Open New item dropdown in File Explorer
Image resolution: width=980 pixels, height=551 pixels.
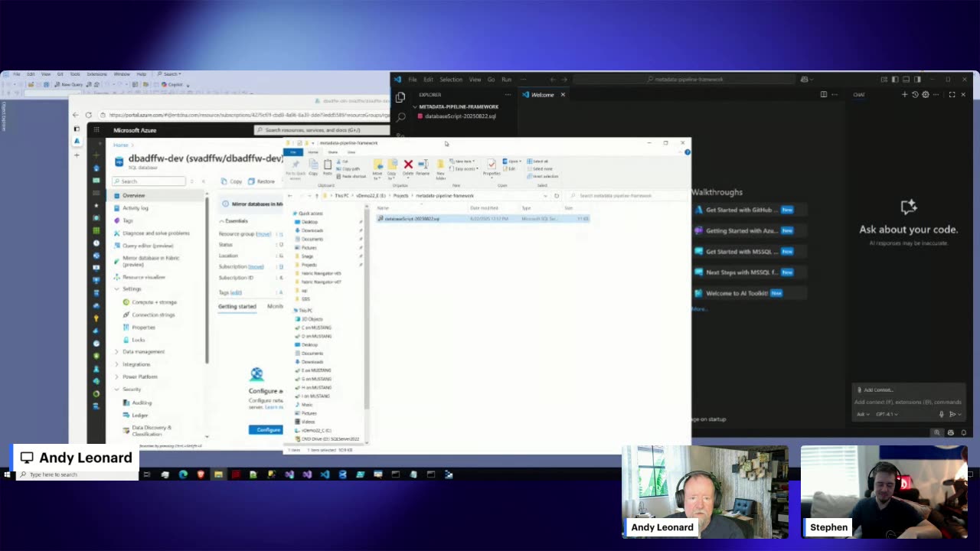pyautogui.click(x=464, y=161)
